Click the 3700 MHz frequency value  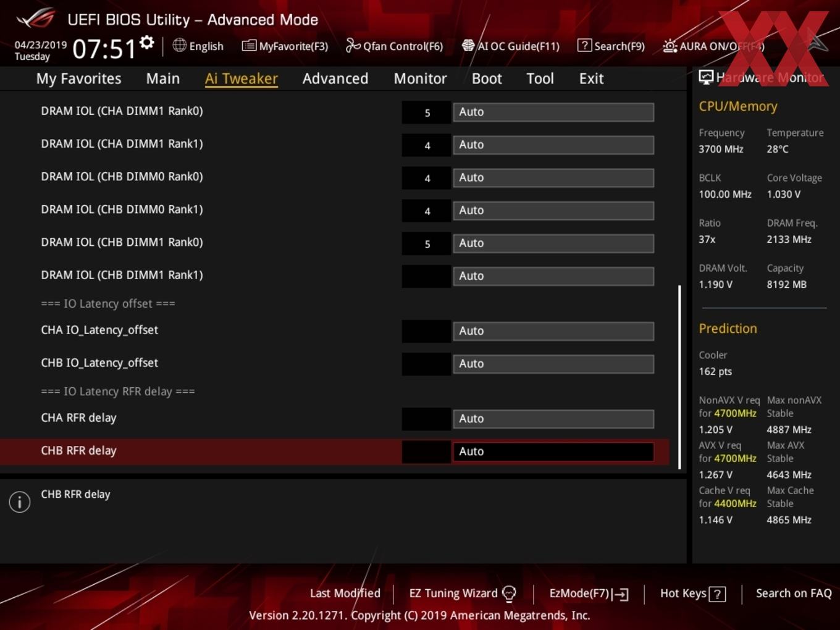[x=721, y=149]
